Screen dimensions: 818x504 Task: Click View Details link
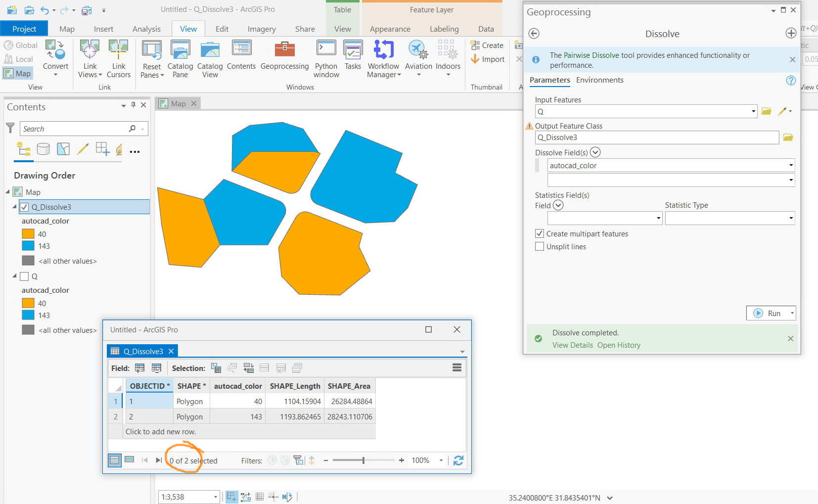click(x=572, y=345)
